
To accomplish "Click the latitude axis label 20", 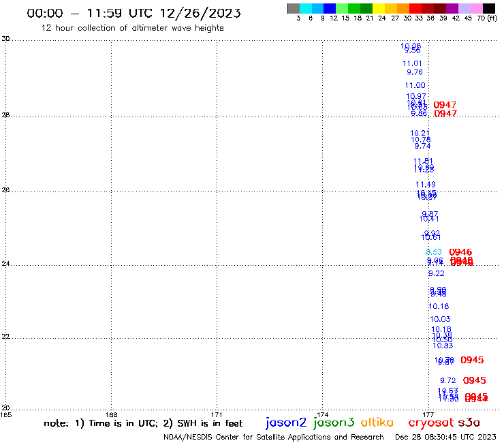I will point(5,408).
